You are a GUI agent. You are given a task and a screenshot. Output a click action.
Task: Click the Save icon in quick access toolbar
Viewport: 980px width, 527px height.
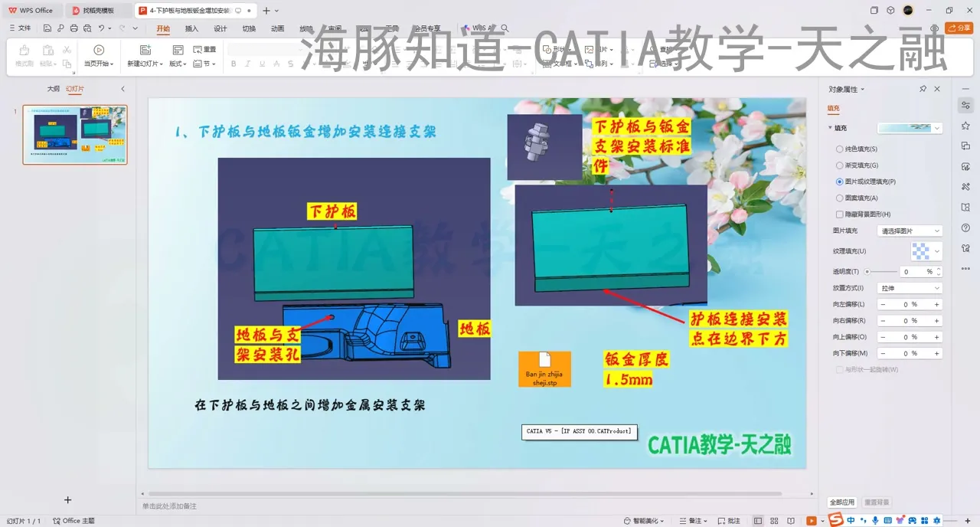coord(47,28)
